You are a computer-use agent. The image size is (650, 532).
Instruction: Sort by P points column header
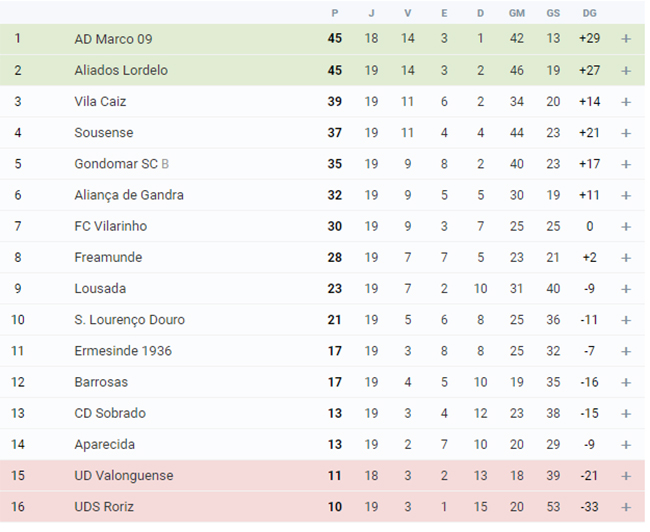335,13
